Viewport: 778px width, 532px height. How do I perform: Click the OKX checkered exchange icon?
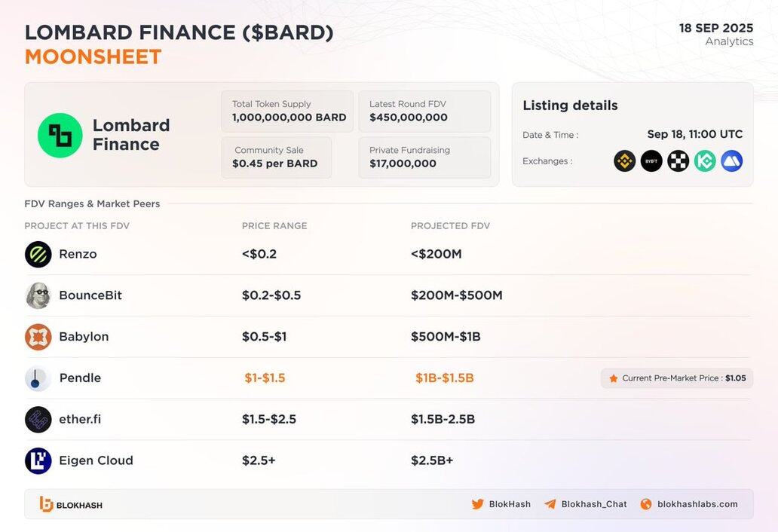[x=678, y=161]
